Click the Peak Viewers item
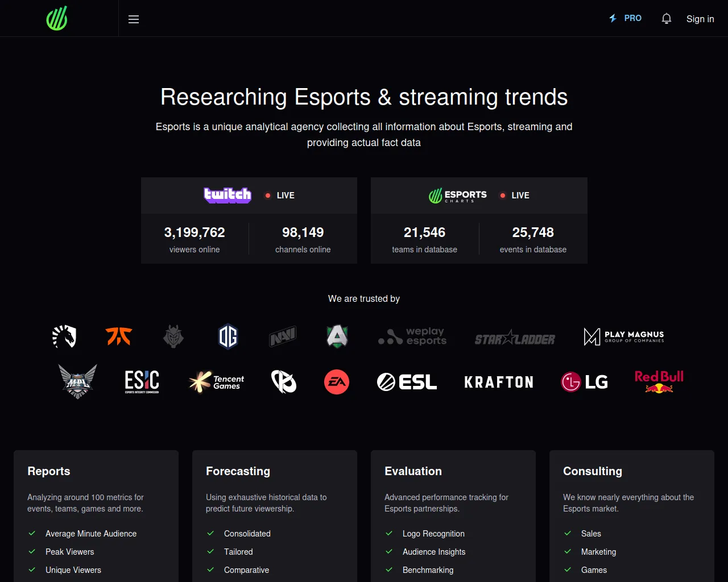728x582 pixels. 70,552
